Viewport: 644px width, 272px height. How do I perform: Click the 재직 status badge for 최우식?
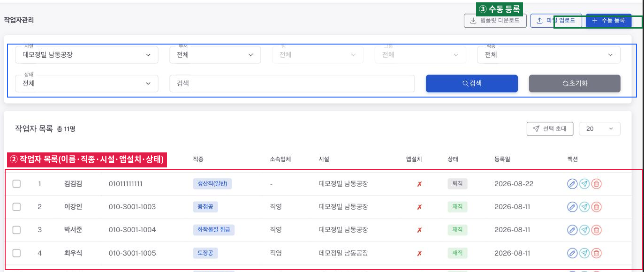click(457, 253)
